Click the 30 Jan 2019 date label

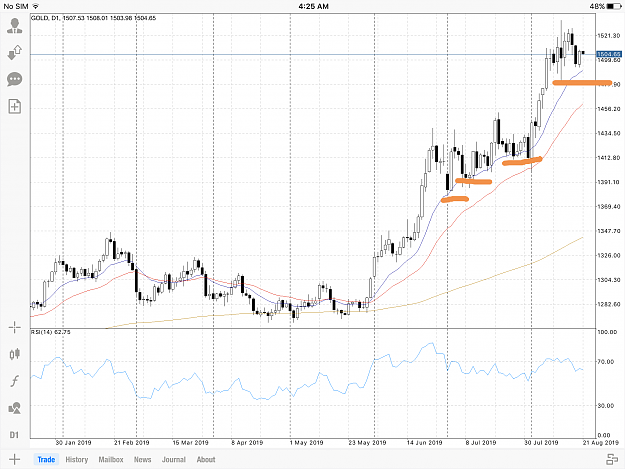coord(73,443)
